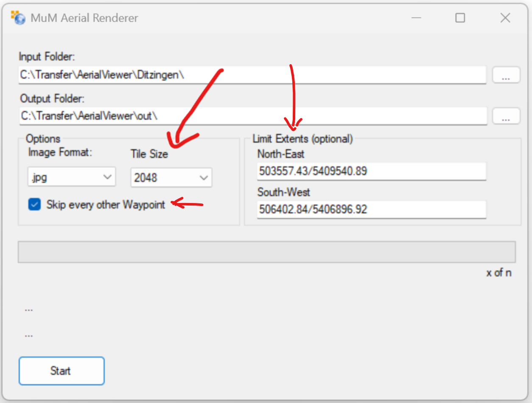Expand the Tile Size dropdown showing 2048
Screen dimensions: 532x403
click(171, 178)
